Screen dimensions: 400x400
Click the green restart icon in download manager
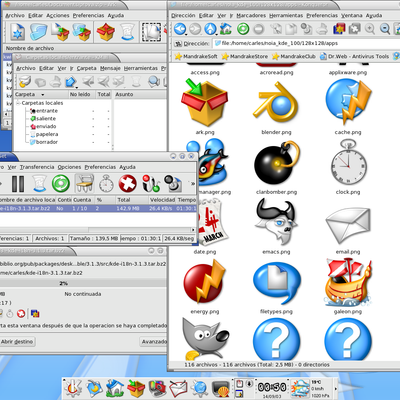point(61,184)
